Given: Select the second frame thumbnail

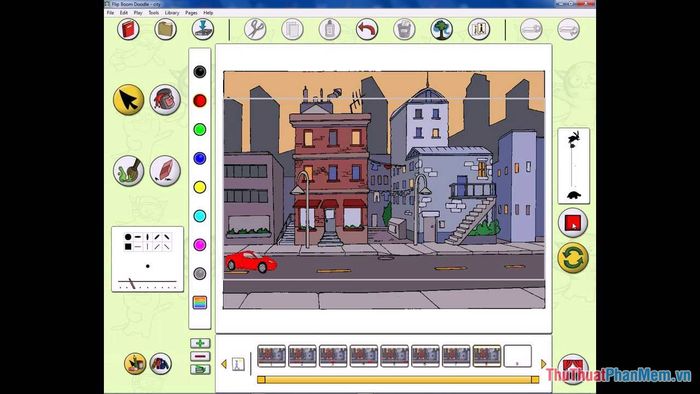Looking at the screenshot, I should click(x=302, y=356).
